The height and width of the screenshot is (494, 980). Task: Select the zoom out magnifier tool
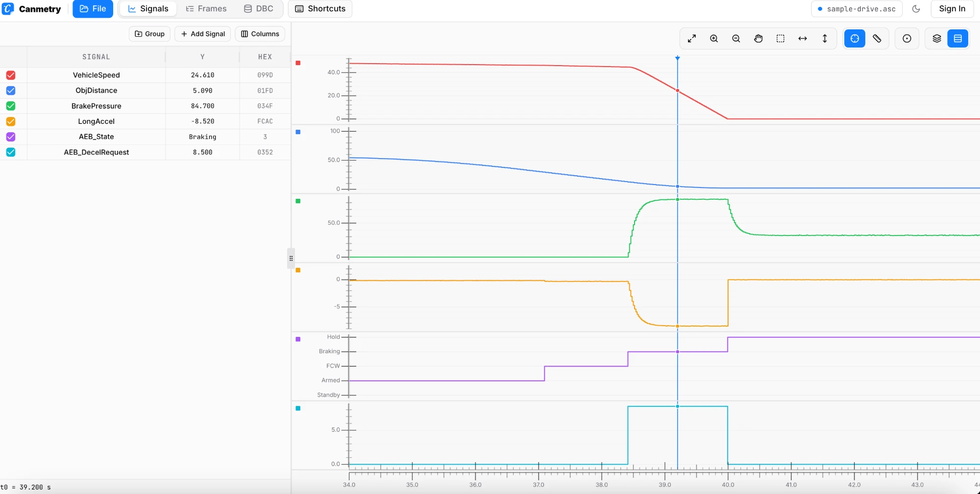[736, 39]
